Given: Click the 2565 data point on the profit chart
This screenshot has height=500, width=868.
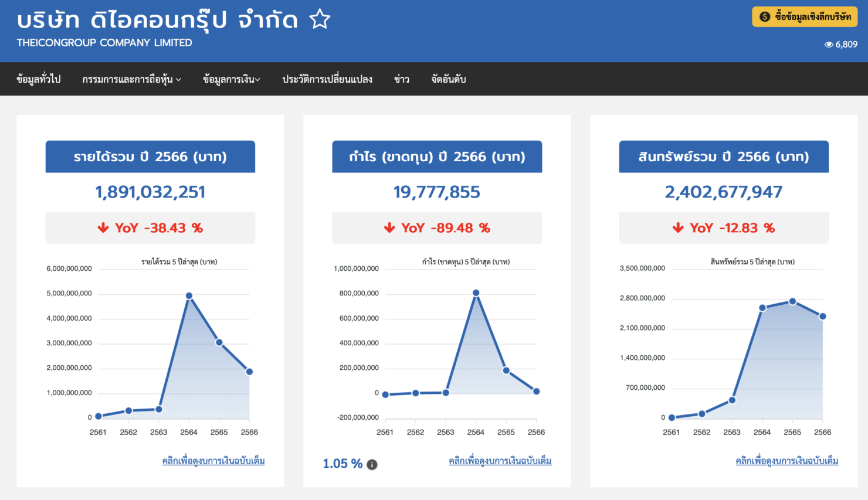Looking at the screenshot, I should (506, 370).
